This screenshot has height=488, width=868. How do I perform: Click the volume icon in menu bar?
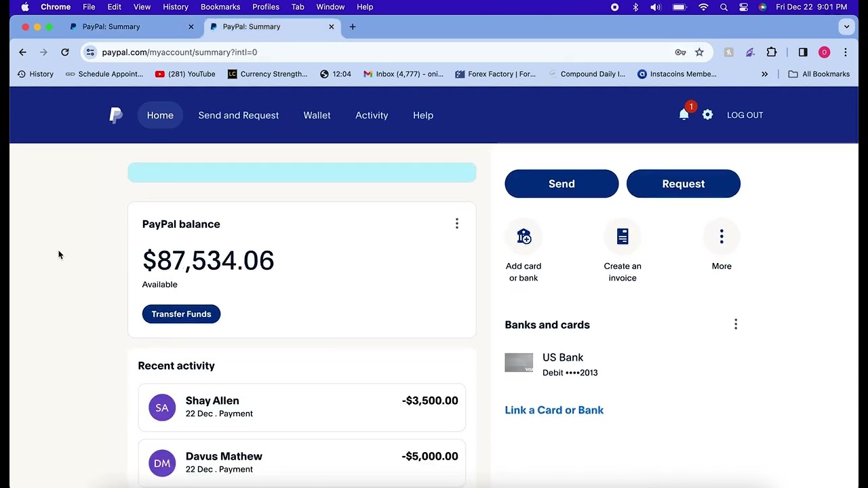pos(656,7)
